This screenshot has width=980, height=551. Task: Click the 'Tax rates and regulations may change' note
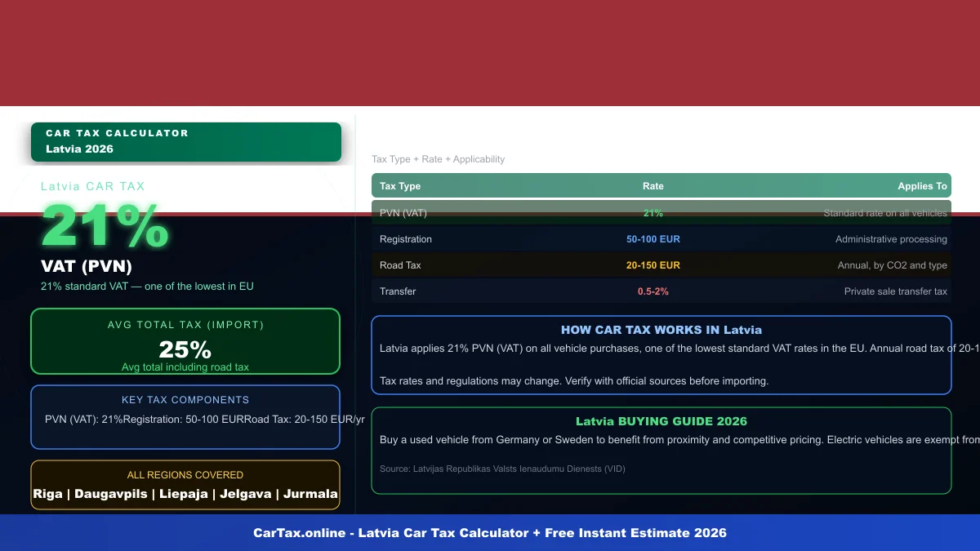click(574, 380)
